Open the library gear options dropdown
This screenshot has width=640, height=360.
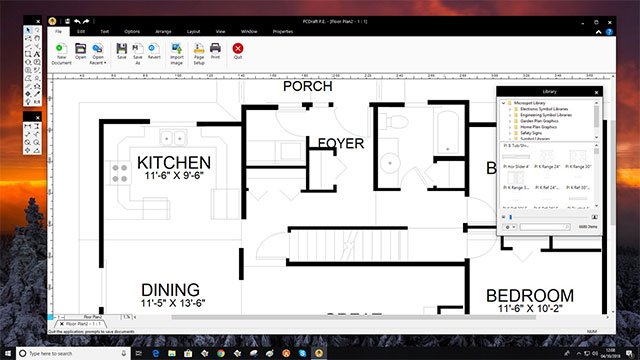click(510, 227)
